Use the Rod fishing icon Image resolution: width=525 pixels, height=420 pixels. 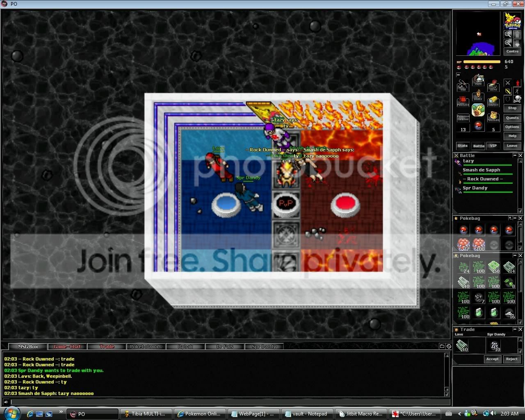click(463, 86)
